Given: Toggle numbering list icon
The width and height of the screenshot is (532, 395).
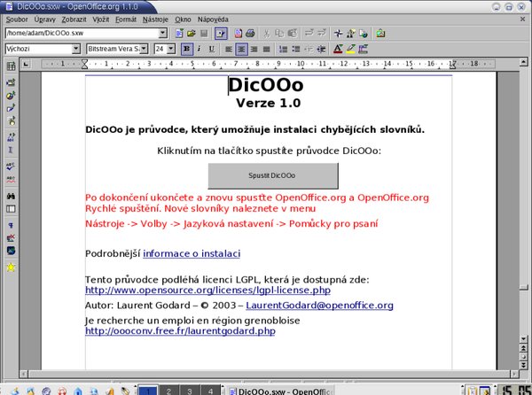Looking at the screenshot, I should click(x=283, y=49).
